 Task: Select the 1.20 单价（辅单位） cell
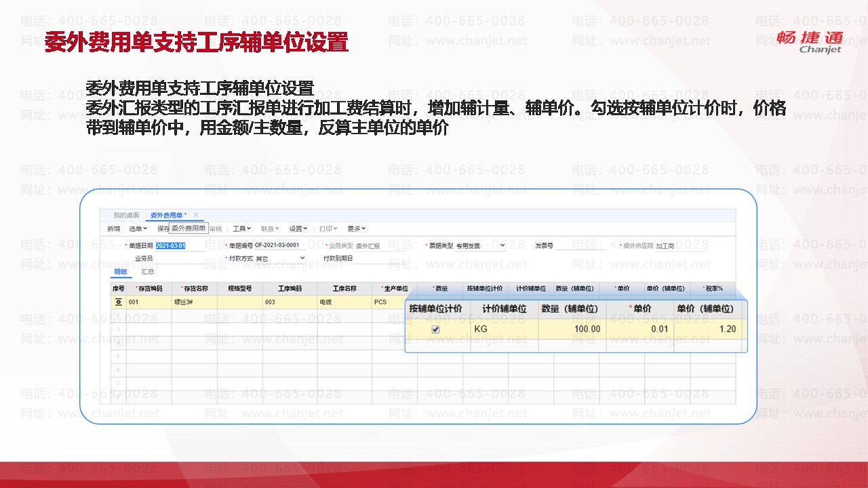pos(707,329)
